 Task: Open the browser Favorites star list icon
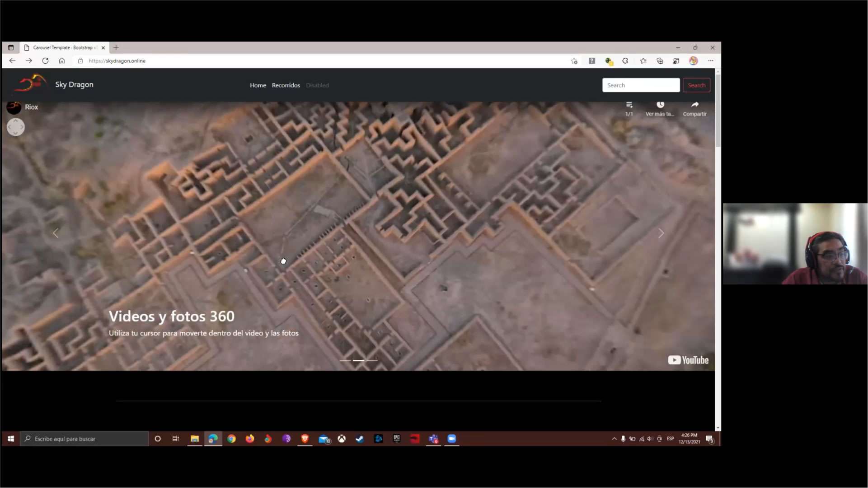643,61
